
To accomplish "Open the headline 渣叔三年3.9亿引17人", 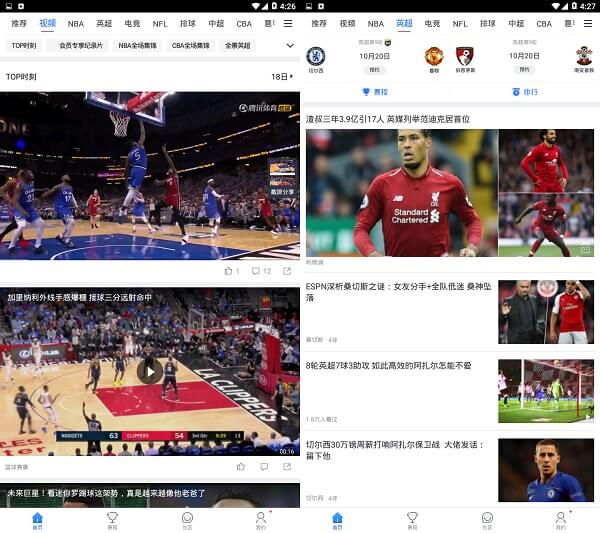I will pyautogui.click(x=388, y=119).
